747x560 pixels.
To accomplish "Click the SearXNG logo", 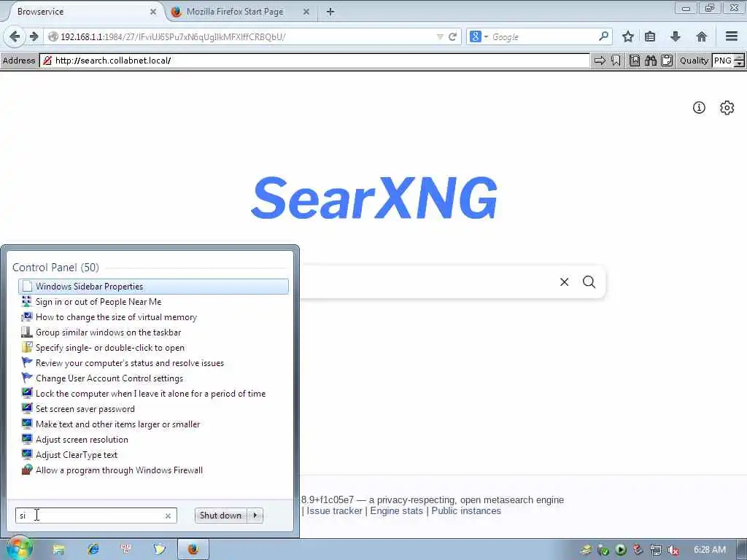I will (374, 198).
